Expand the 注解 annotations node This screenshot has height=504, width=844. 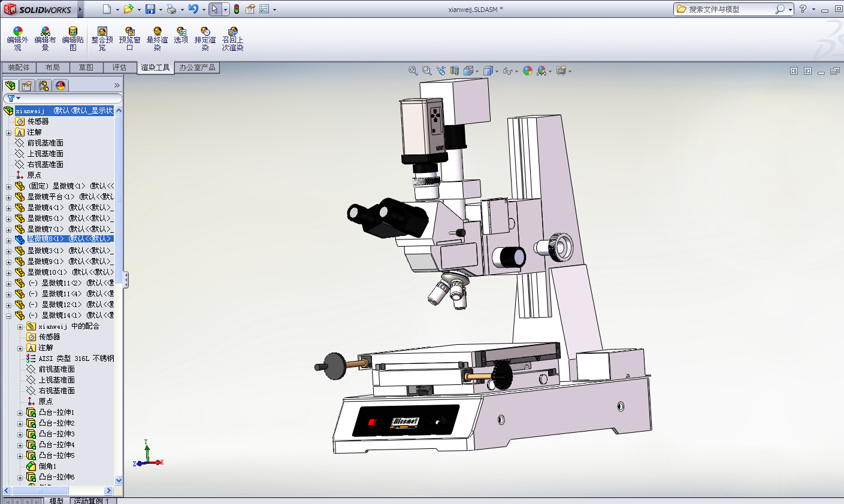[x=9, y=132]
